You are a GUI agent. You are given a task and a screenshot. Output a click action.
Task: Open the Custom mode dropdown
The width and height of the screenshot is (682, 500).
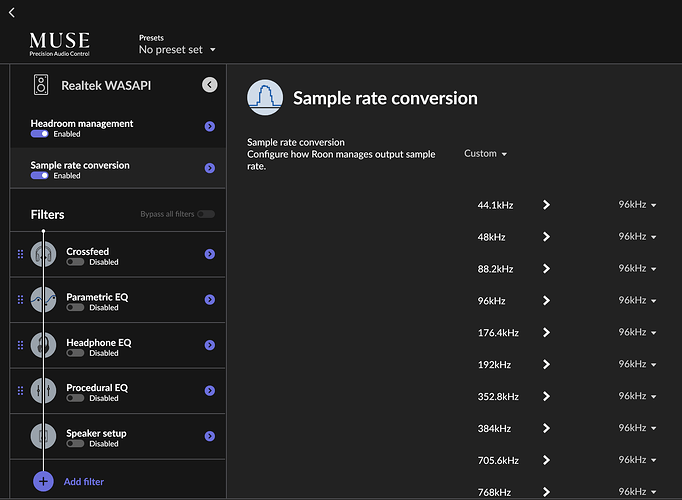pos(485,153)
